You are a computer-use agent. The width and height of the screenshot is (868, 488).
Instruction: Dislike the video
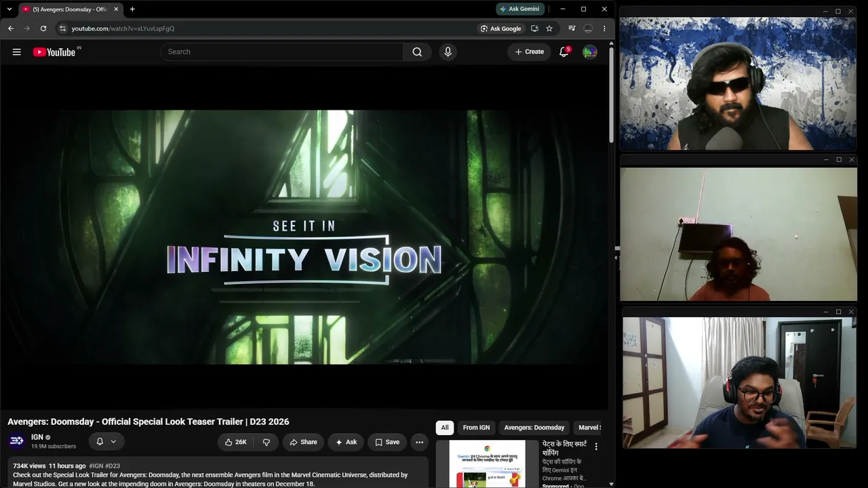tap(267, 442)
